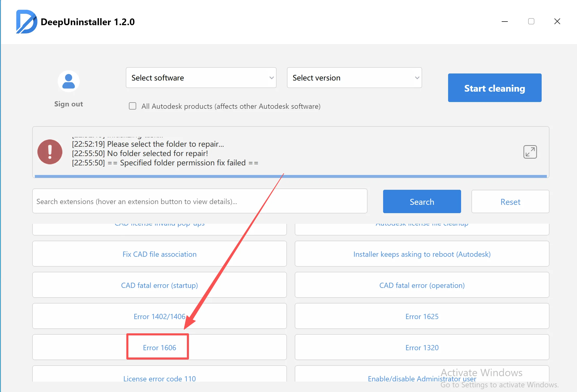Screen dimensions: 577x392
Task: Run the Error 1606 fix extension
Action: [x=159, y=347]
